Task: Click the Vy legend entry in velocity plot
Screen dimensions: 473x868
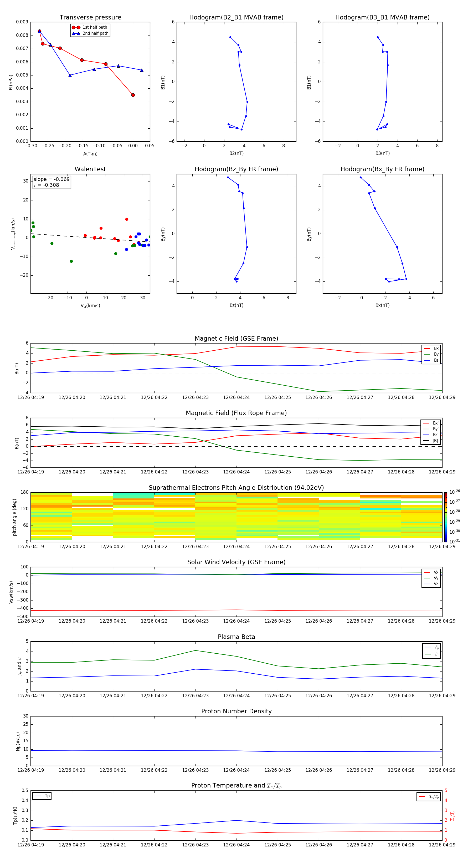Action: click(431, 578)
